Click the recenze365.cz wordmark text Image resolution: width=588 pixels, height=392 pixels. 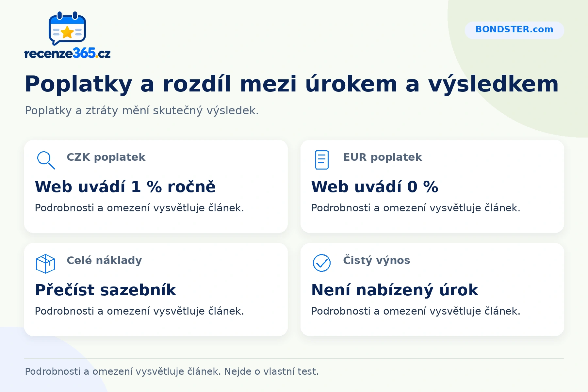pos(67,53)
